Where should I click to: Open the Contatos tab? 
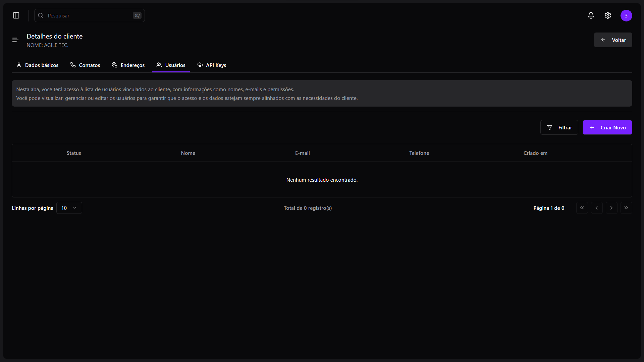85,65
